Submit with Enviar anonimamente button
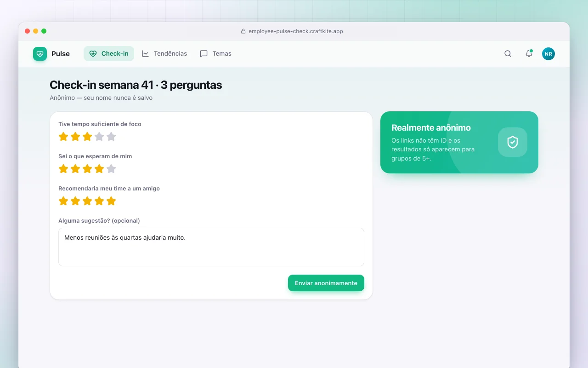Viewport: 588px width, 368px height. tap(326, 283)
